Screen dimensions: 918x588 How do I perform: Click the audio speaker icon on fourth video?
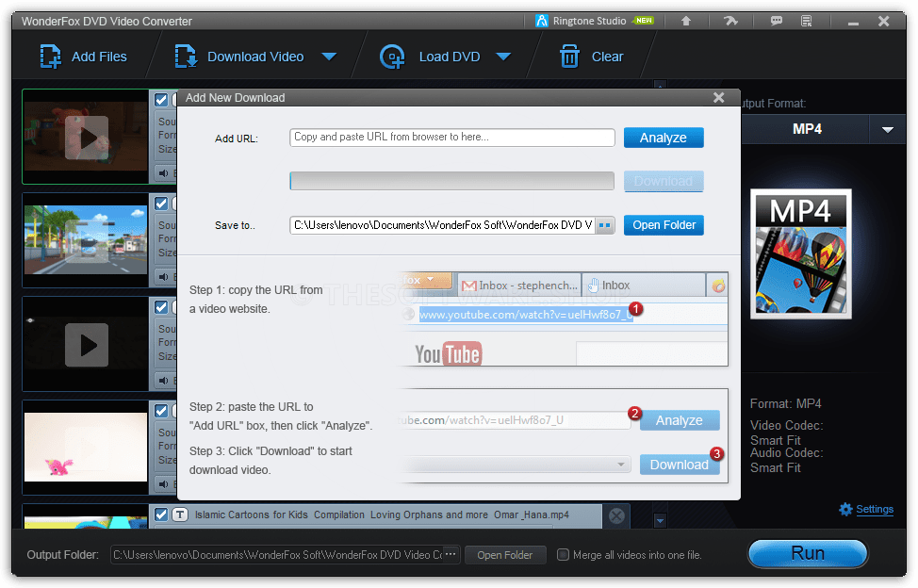163,484
